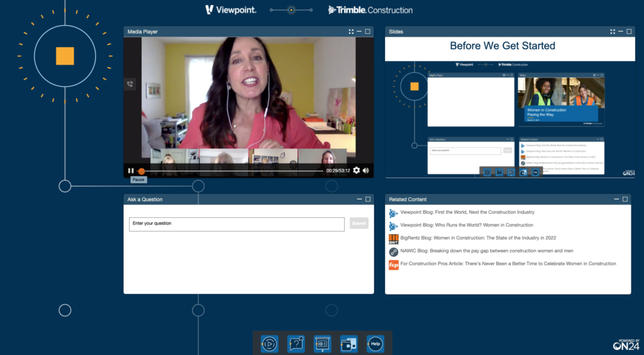Click the Enter your question field
Viewport: 644px width, 355px height.
pos(236,224)
